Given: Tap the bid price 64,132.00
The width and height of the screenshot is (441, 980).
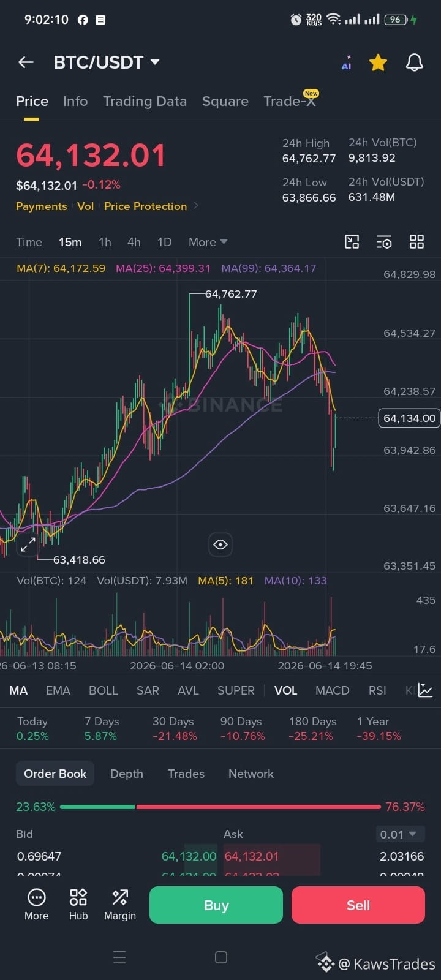Looking at the screenshot, I should click(x=189, y=856).
